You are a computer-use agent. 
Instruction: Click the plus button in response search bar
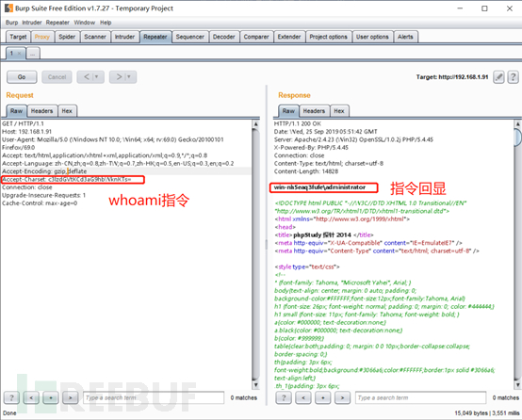(x=323, y=397)
